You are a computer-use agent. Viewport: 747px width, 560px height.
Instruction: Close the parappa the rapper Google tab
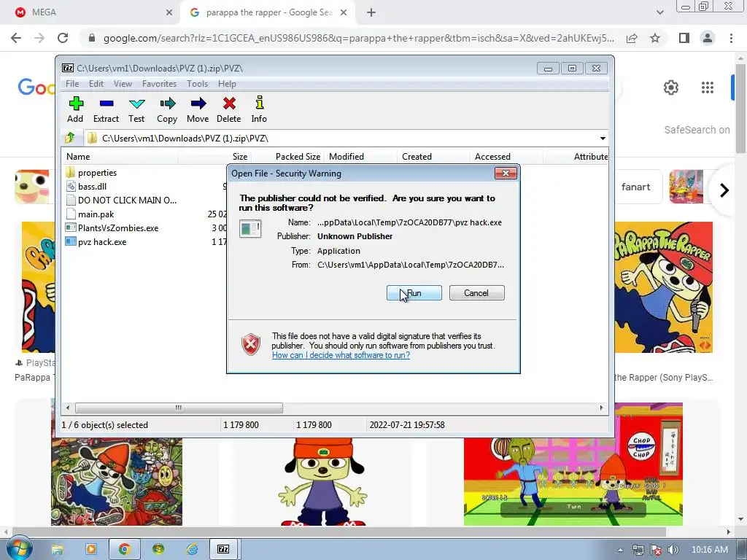pyautogui.click(x=344, y=13)
